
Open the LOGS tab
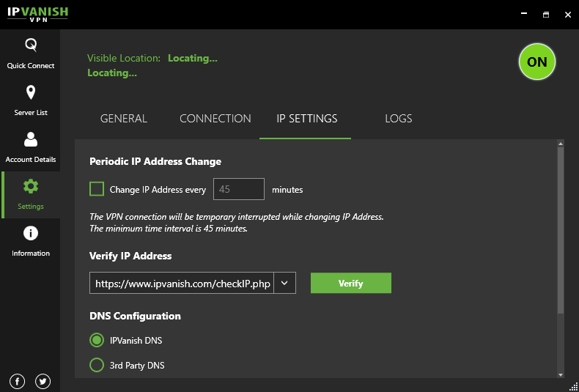tap(399, 119)
